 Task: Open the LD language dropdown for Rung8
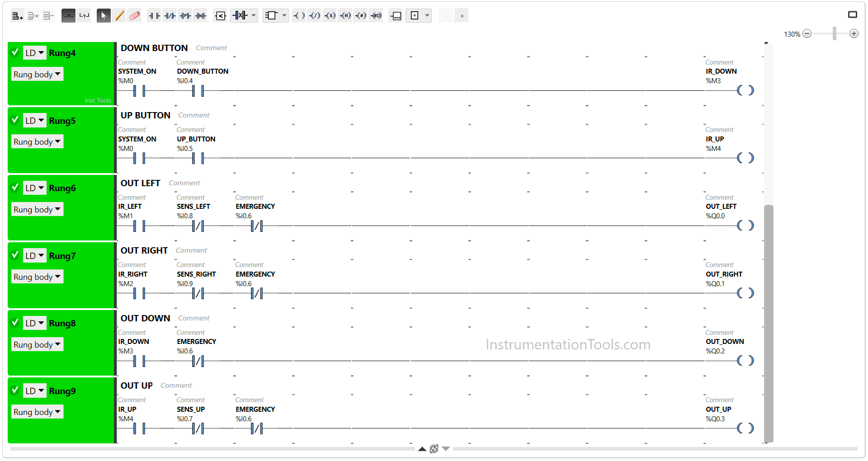[x=35, y=323]
